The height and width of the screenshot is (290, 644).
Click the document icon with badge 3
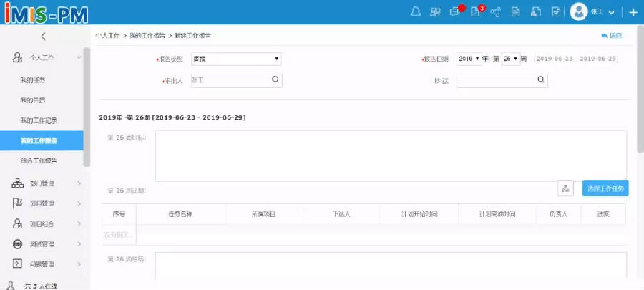coord(475,11)
